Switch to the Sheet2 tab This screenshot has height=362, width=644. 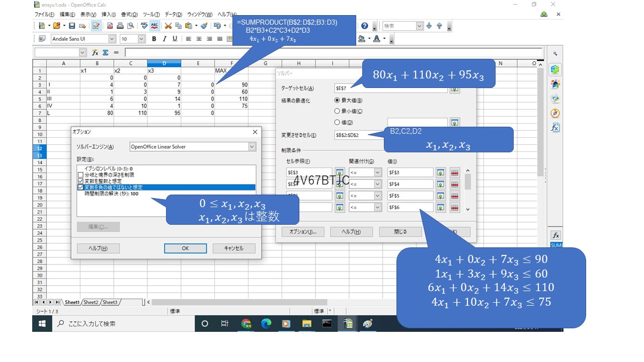pos(91,302)
